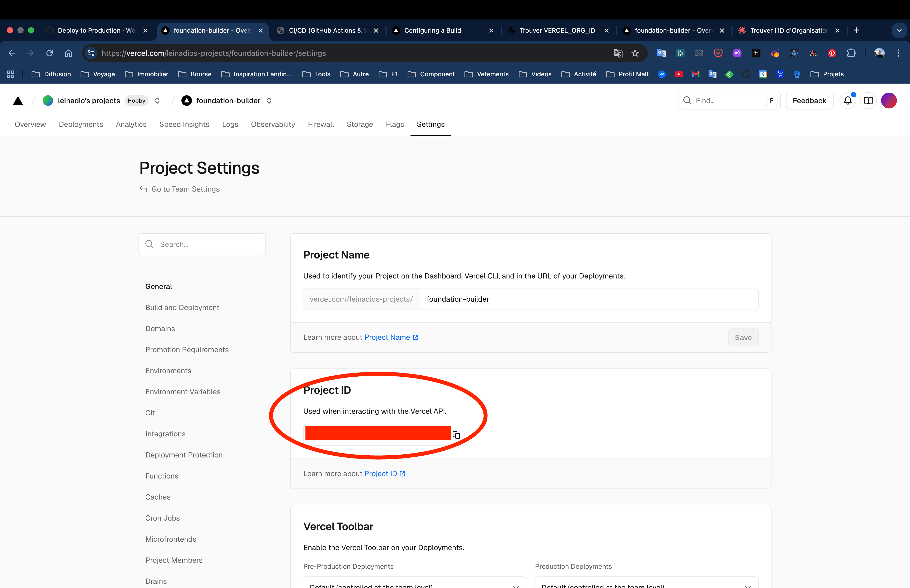
Task: Open your account avatar in the top right
Action: click(x=889, y=101)
